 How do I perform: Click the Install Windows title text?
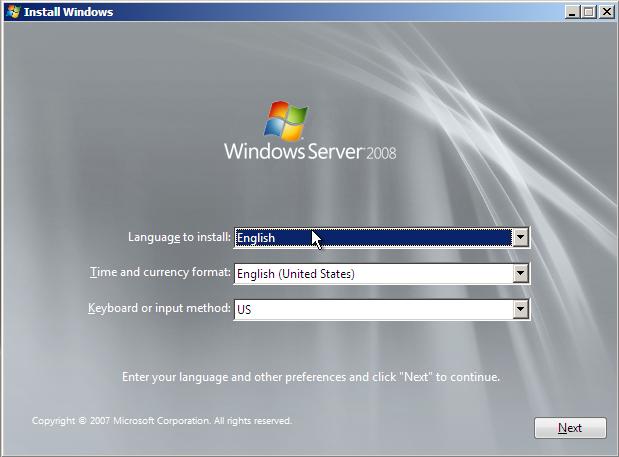pos(68,12)
